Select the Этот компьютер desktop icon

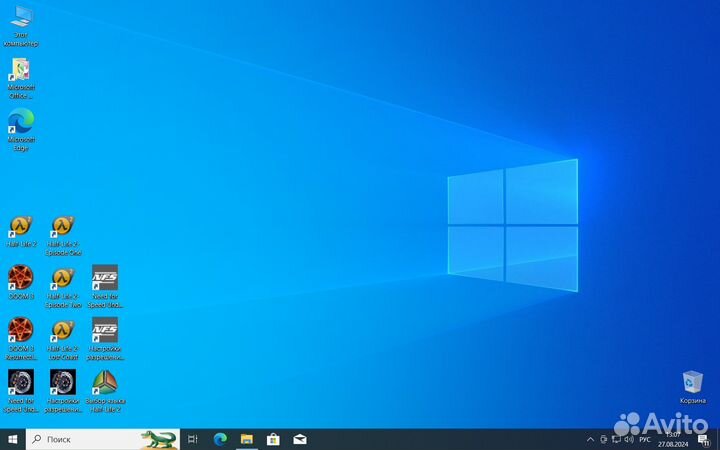click(21, 27)
